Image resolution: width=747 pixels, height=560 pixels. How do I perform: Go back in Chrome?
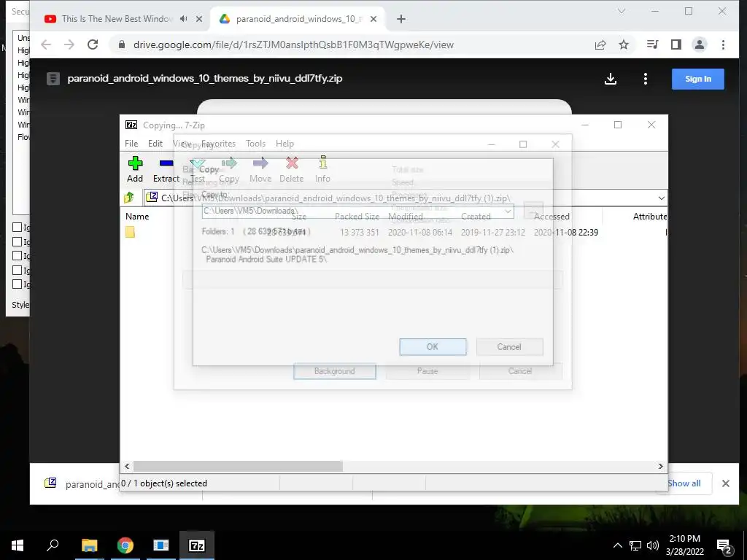click(46, 44)
